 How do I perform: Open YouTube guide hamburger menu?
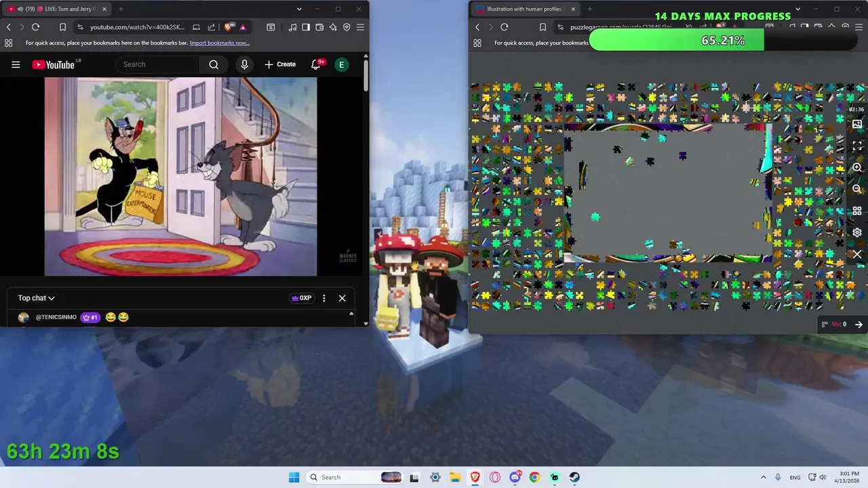click(x=16, y=64)
